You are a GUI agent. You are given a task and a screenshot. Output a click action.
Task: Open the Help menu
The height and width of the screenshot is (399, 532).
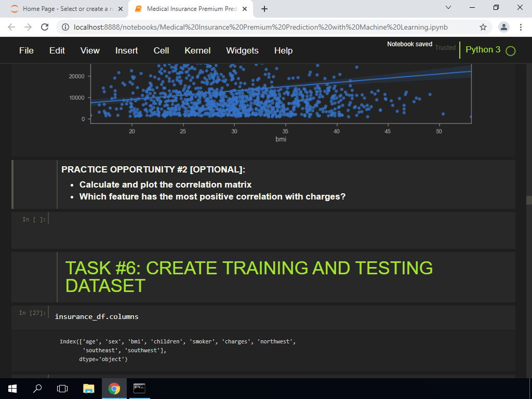click(283, 50)
